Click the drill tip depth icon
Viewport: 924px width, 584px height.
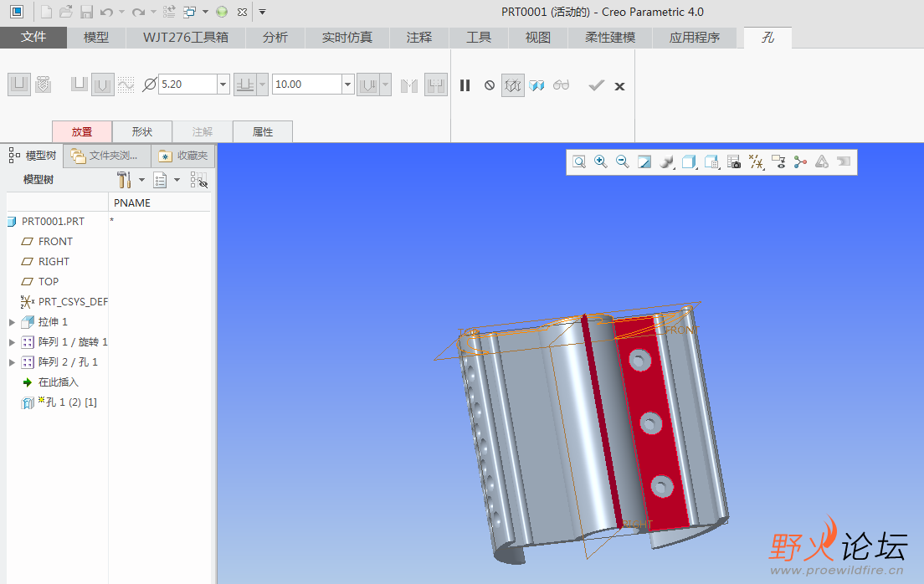[367, 85]
